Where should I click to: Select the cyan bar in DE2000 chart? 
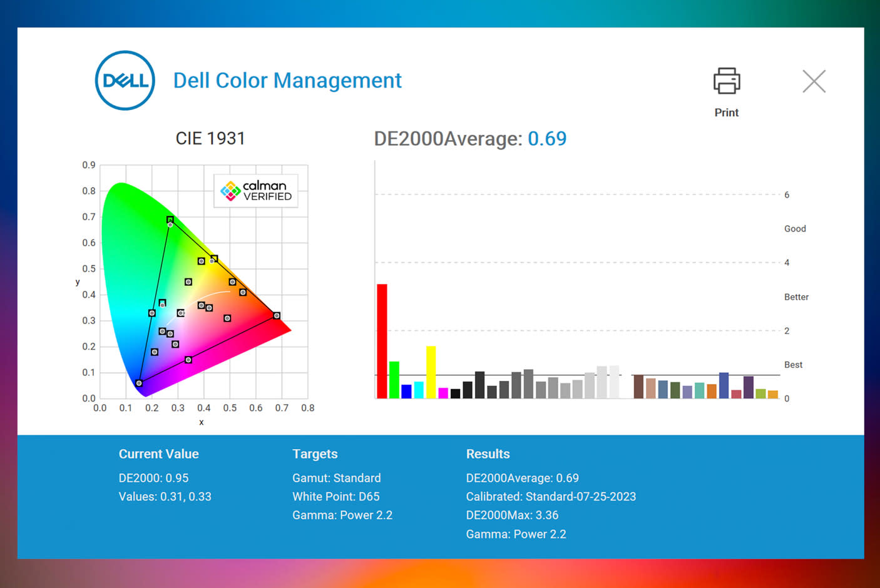[x=419, y=390]
